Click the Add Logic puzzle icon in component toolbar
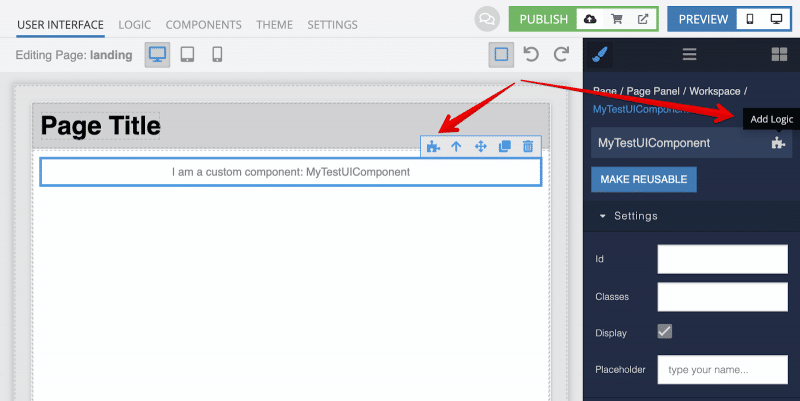 tap(433, 147)
